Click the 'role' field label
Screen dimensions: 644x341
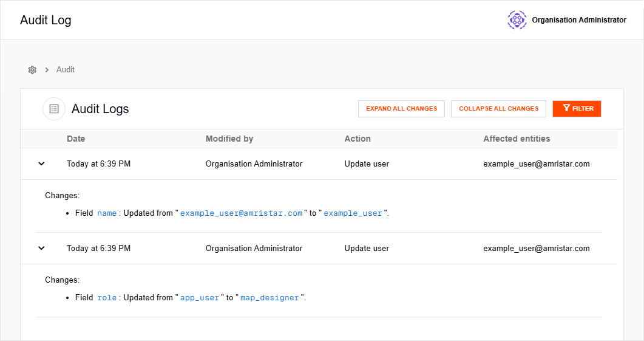point(107,297)
